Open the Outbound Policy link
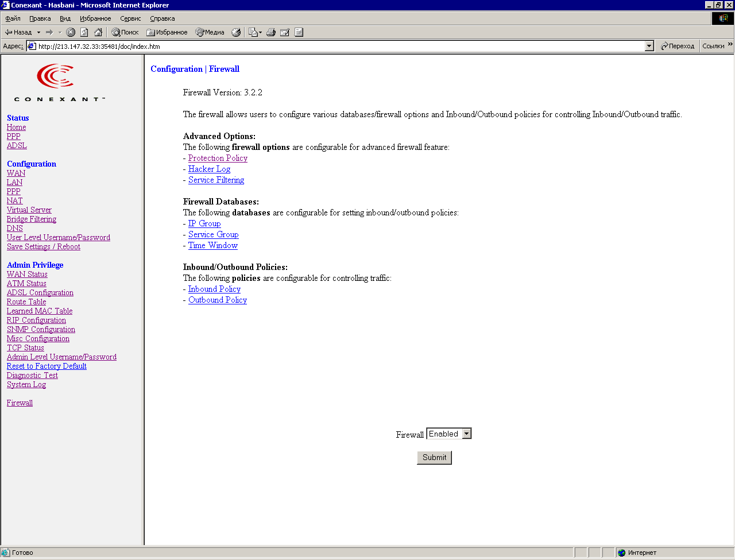The width and height of the screenshot is (735, 560). point(218,300)
